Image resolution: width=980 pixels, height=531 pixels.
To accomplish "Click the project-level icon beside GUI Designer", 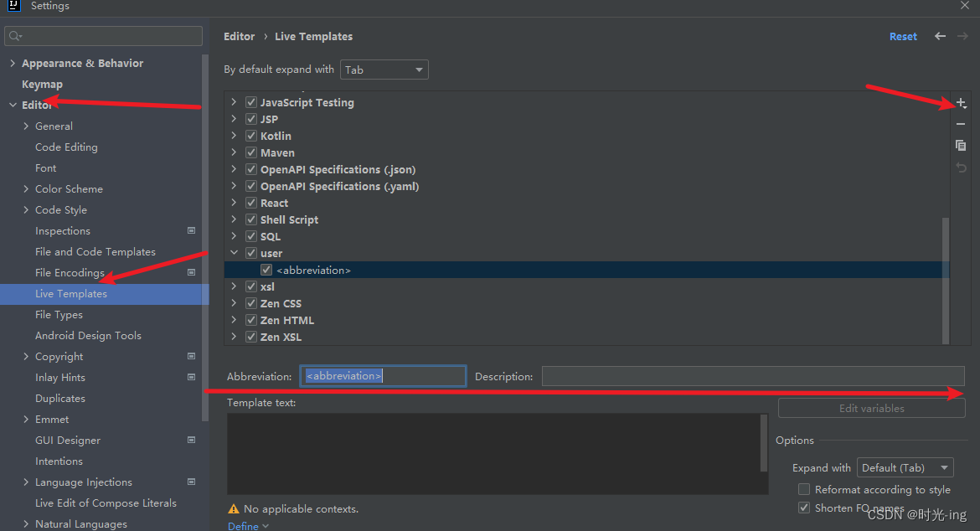I will point(191,440).
